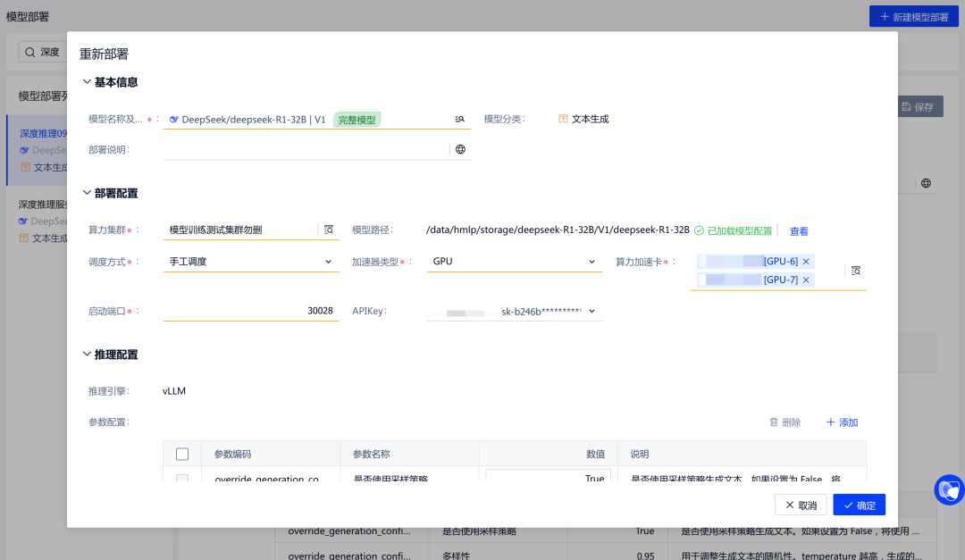Click the cluster picker icon in compute cluster field
Viewport: 965px width, 560px height.
point(329,230)
